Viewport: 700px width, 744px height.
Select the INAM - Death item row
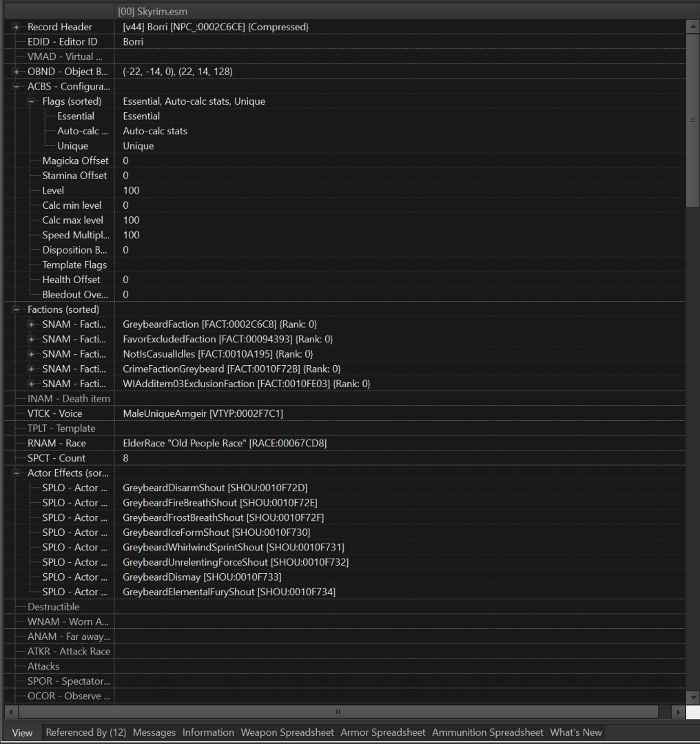coord(344,399)
